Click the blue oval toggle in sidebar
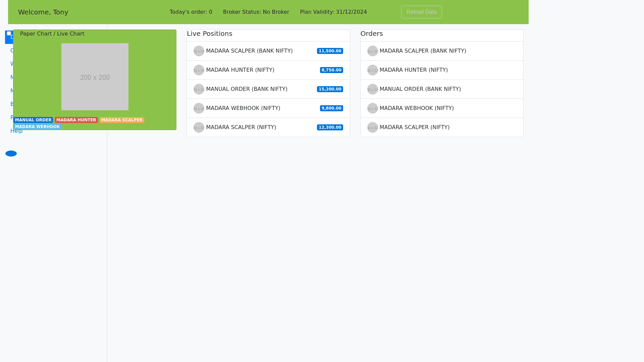Image resolution: width=644 pixels, height=362 pixels. pyautogui.click(x=11, y=154)
